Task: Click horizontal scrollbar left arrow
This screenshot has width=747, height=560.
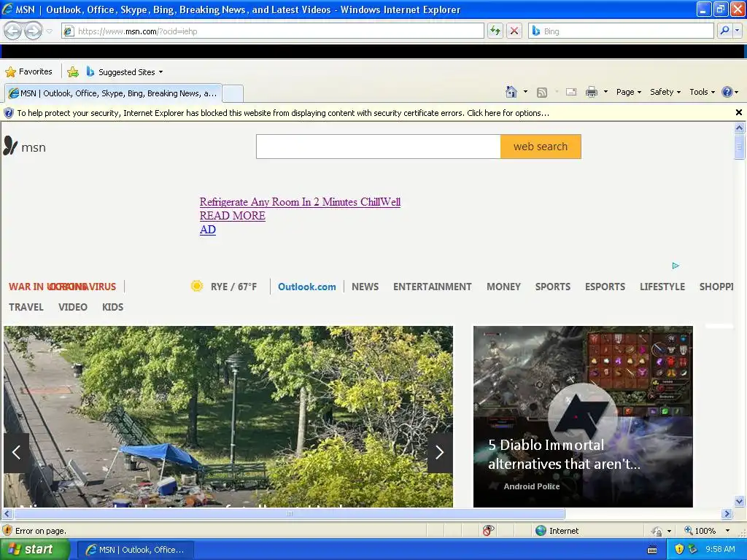Action: [x=7, y=514]
